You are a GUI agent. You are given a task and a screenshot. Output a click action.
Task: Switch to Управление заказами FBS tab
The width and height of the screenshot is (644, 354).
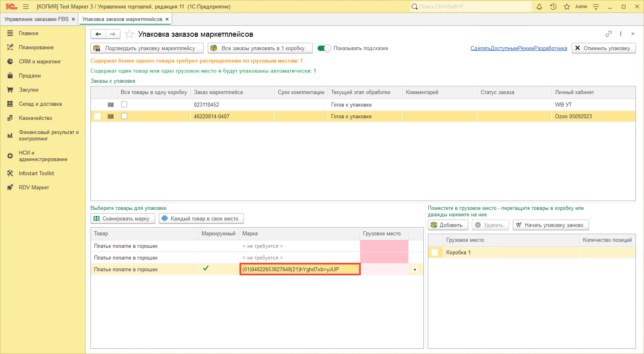[36, 19]
